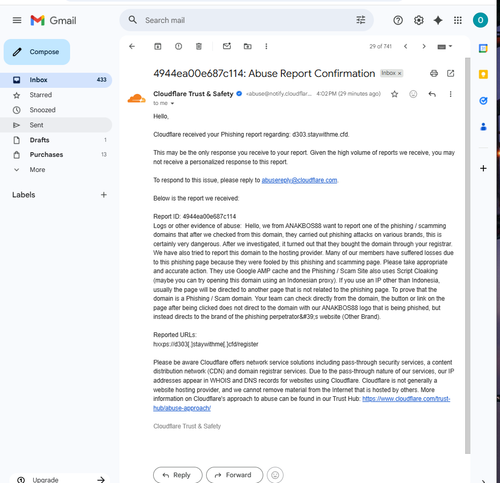Screen dimensions: 500x483
Task: Go to older email arrow
Action: click(x=424, y=46)
